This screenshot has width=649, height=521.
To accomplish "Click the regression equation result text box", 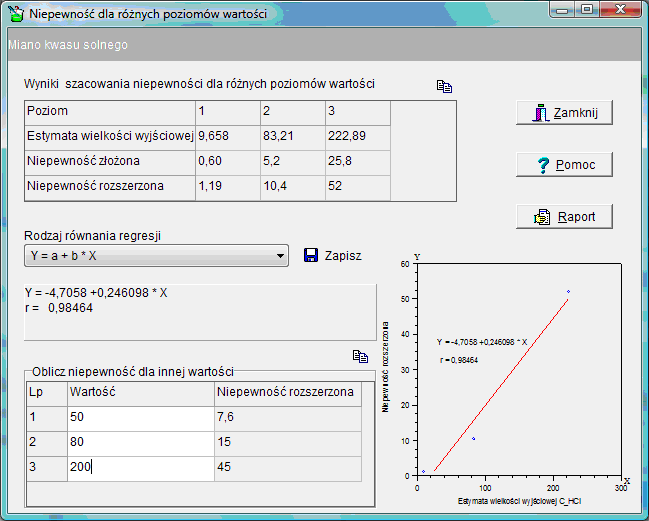I will click(198, 312).
